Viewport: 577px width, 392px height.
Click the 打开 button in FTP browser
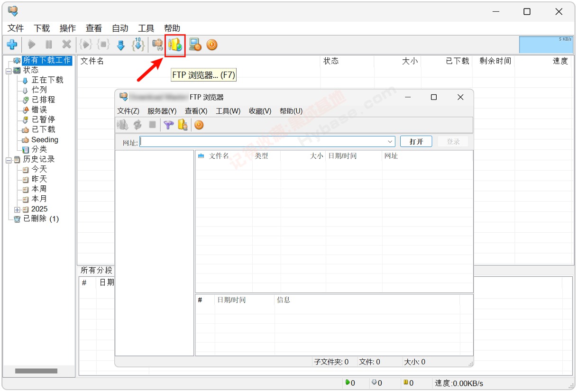[416, 141]
